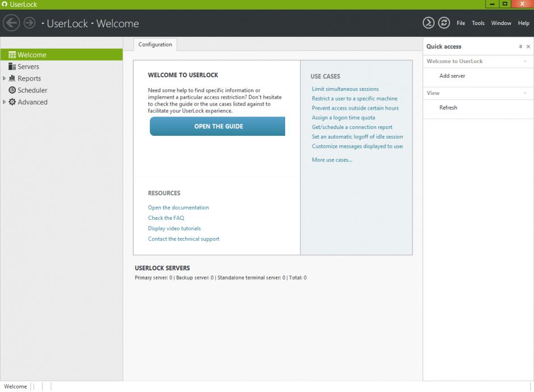Open Restrict a user to a specific machine
The width and height of the screenshot is (534, 392).
tap(354, 98)
